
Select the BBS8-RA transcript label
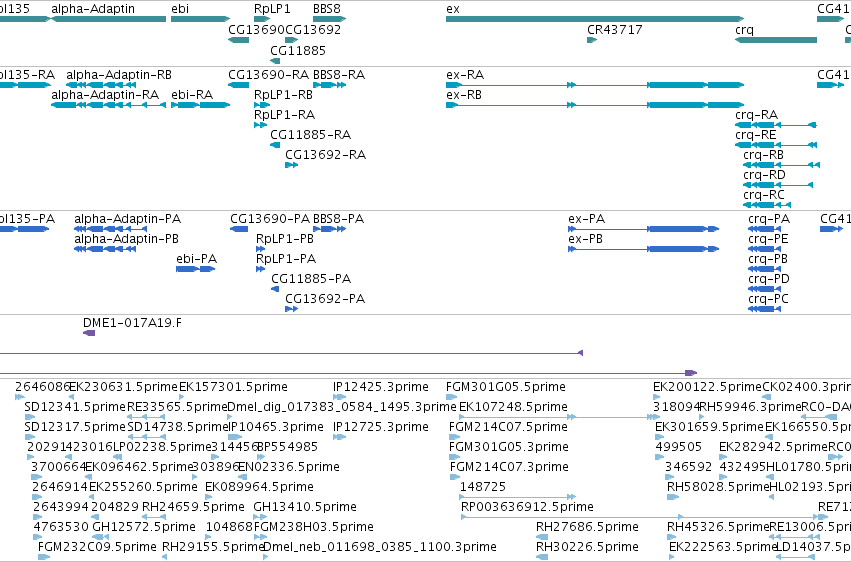click(x=339, y=75)
